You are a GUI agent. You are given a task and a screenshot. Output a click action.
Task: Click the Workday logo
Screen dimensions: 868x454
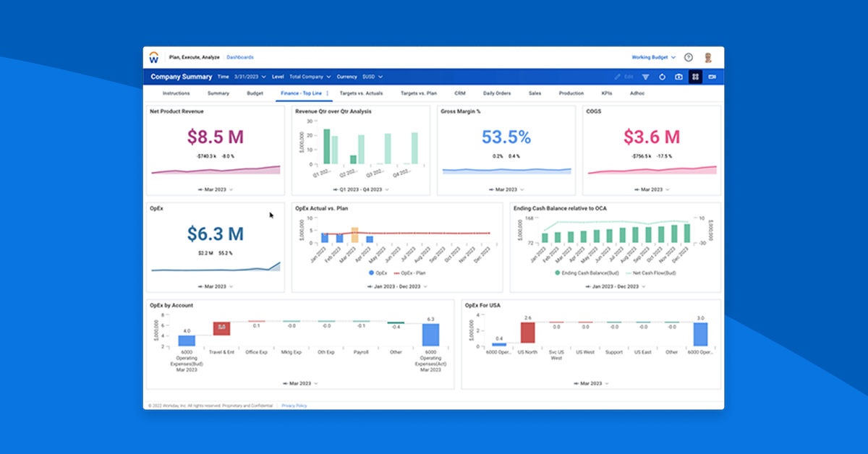point(154,56)
